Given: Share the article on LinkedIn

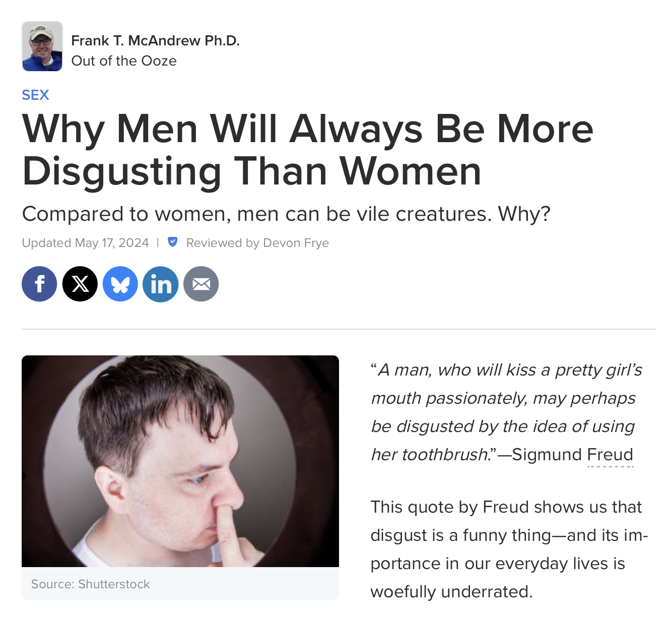Looking at the screenshot, I should pyautogui.click(x=161, y=284).
